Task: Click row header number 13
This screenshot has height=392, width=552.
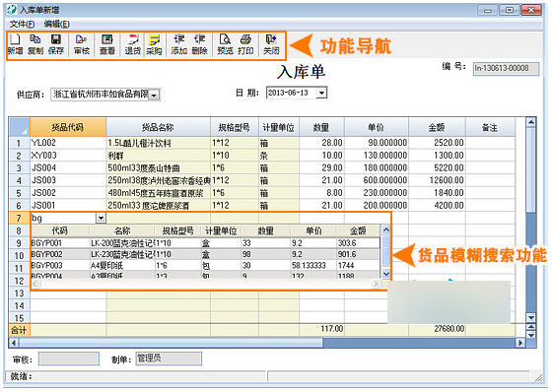Action: (x=19, y=294)
